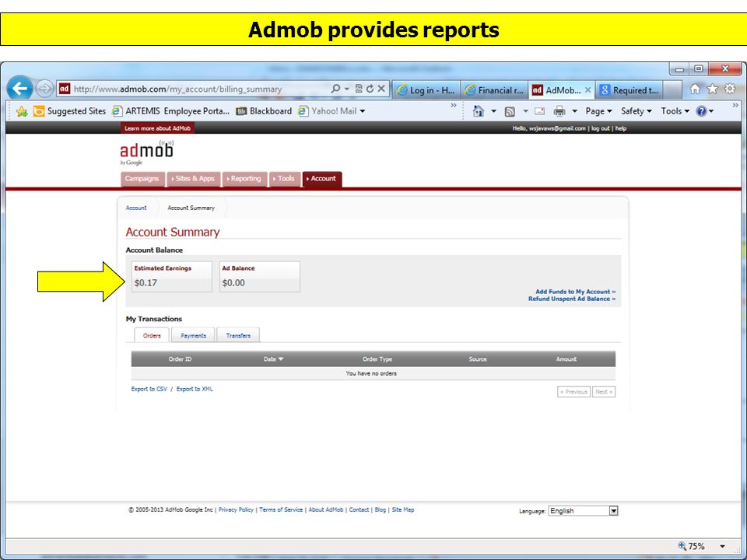
Task: Click the AdMob logo
Action: tap(147, 152)
